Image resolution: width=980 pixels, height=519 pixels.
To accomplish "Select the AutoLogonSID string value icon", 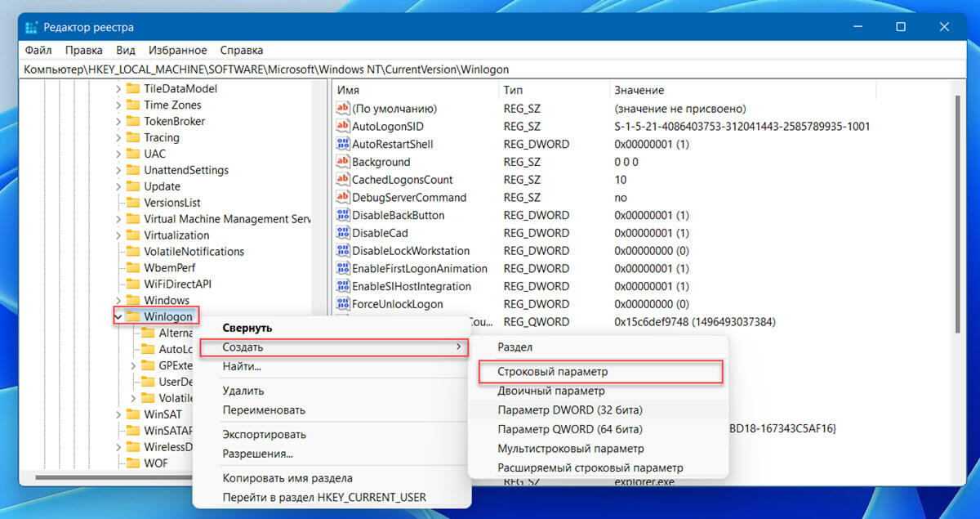I will point(343,127).
